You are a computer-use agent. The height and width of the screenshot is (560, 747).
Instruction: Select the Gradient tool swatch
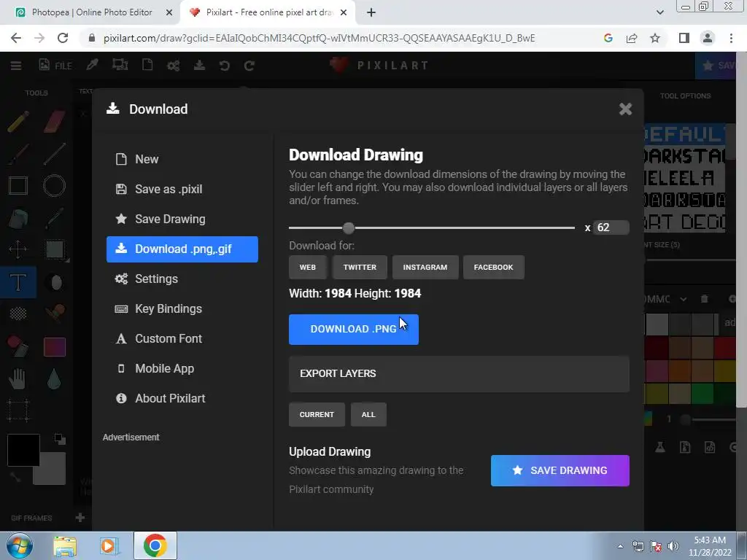[54, 346]
